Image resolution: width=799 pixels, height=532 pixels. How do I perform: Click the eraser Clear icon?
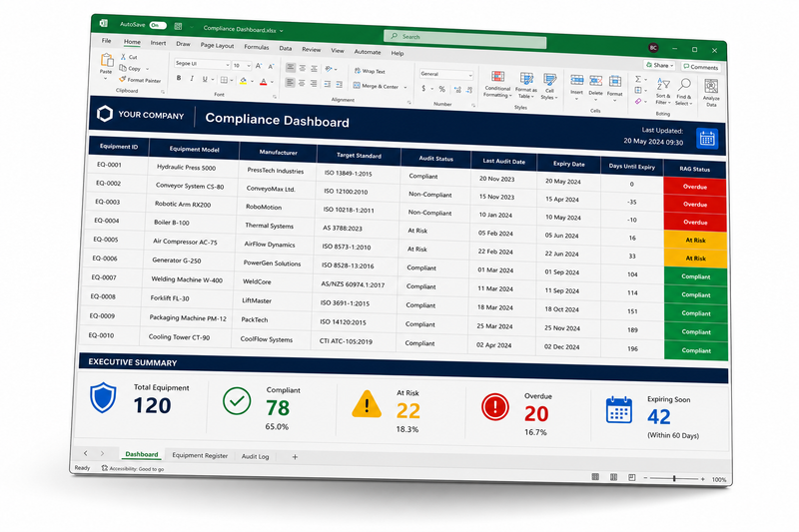tap(638, 101)
